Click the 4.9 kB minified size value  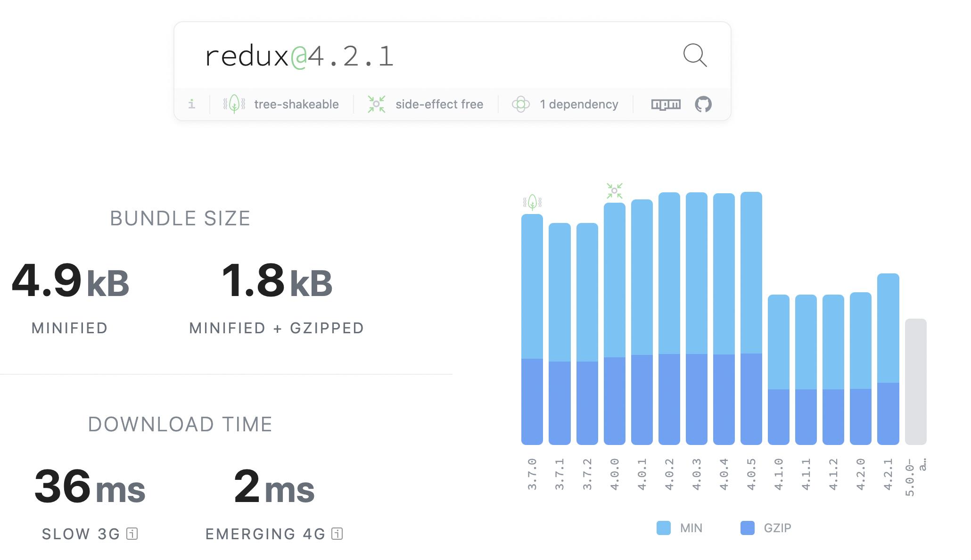coord(70,281)
